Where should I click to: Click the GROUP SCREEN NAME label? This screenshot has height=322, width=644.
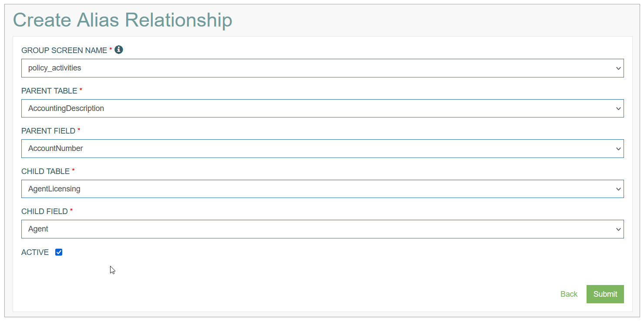(x=64, y=50)
